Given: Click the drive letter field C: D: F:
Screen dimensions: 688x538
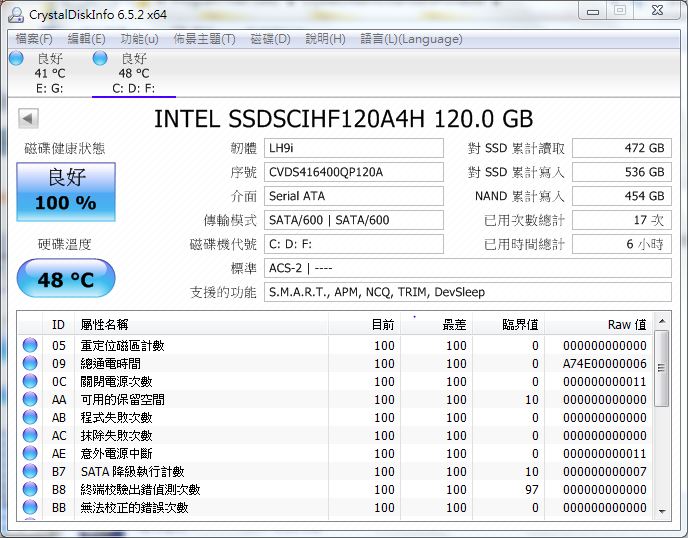Looking at the screenshot, I should click(354, 244).
